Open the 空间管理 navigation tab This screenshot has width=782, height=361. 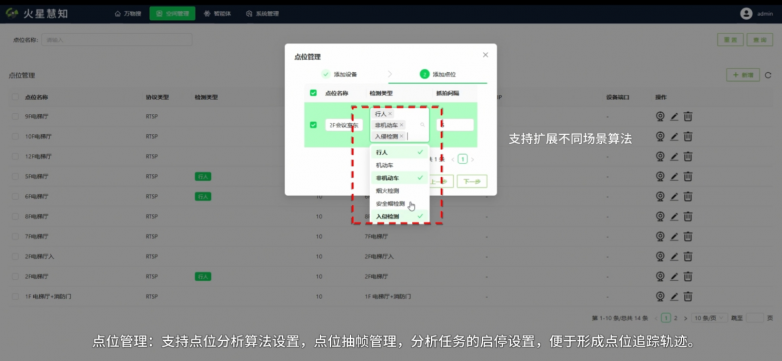[x=173, y=13]
